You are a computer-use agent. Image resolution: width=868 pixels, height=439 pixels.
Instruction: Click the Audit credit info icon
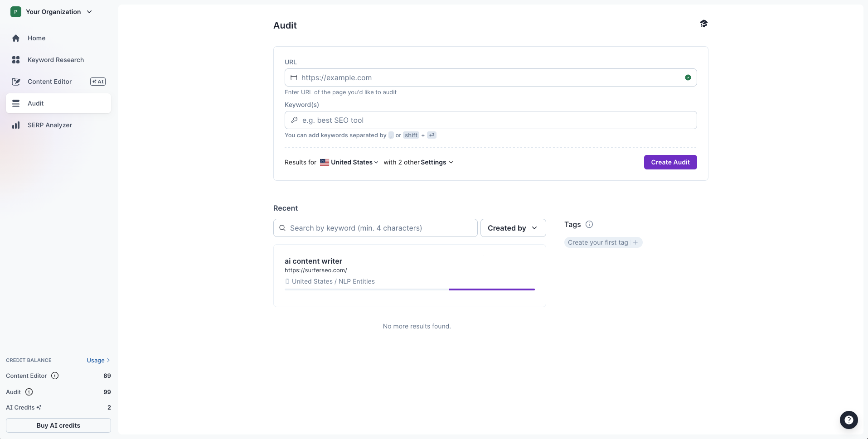pyautogui.click(x=29, y=392)
